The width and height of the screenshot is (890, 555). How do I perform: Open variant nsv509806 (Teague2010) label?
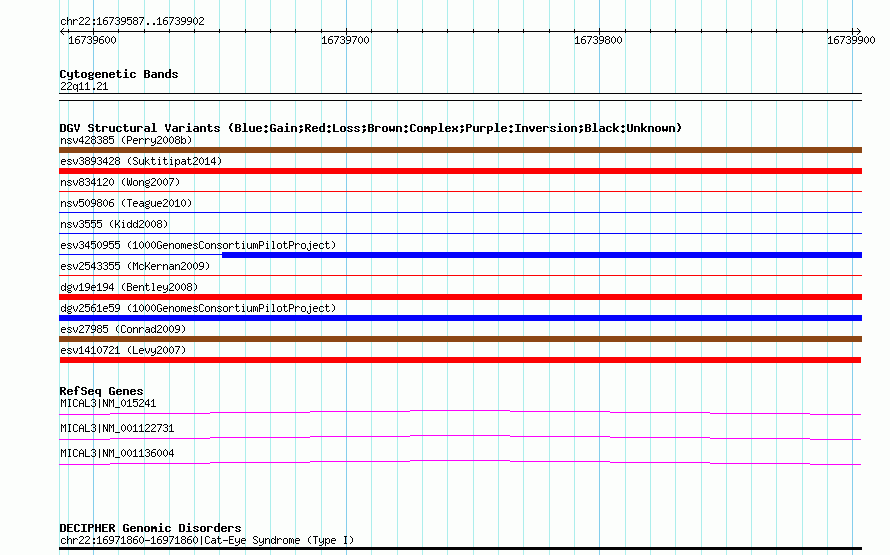[126, 203]
